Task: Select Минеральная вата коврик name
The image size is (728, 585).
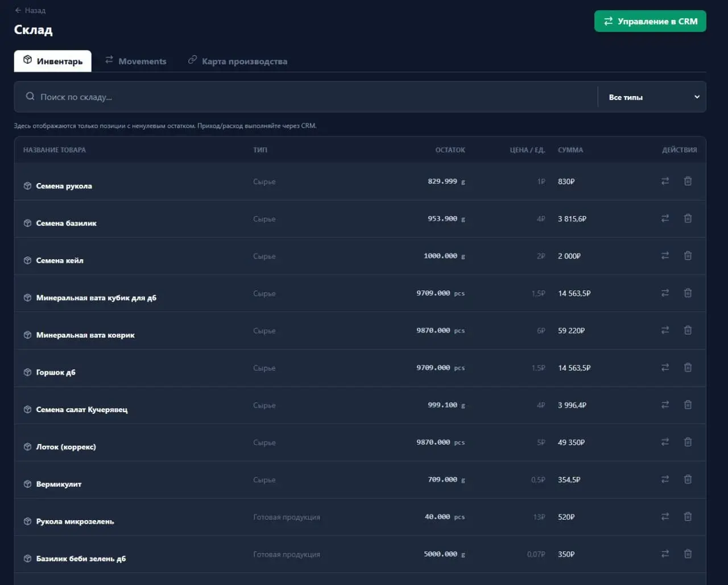Action: (85, 335)
